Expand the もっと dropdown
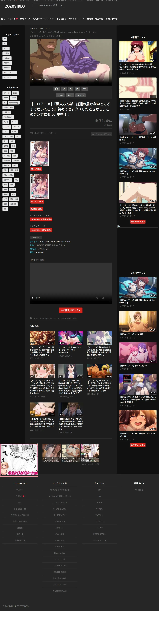 80,95
